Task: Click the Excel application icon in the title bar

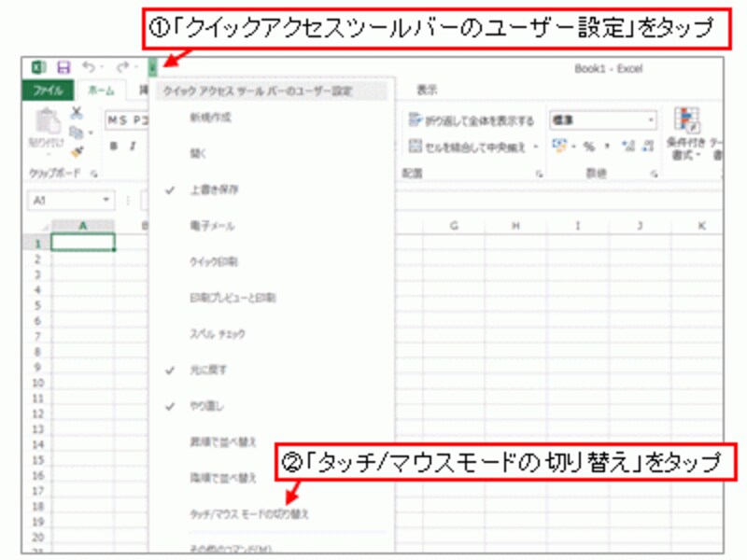Action: coord(38,67)
